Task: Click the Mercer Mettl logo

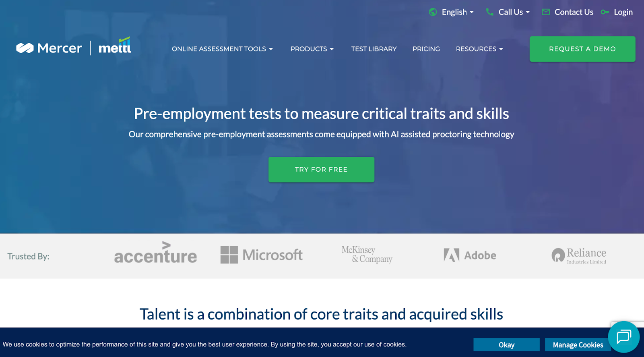Action: pyautogui.click(x=73, y=47)
